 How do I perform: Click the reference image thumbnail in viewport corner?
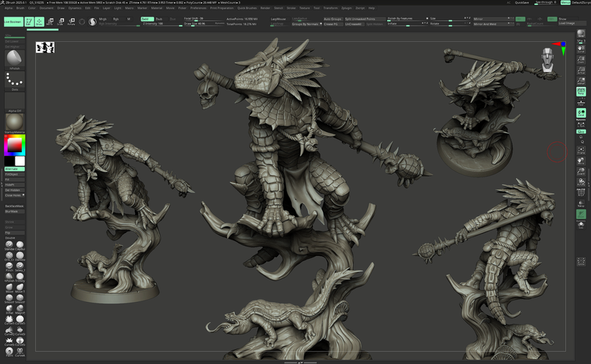pos(45,48)
